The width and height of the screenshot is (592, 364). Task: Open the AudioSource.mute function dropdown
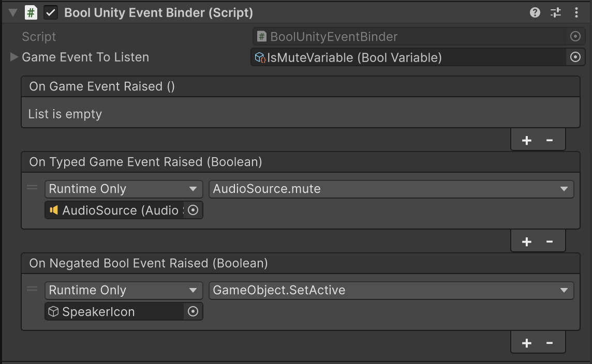tap(391, 189)
